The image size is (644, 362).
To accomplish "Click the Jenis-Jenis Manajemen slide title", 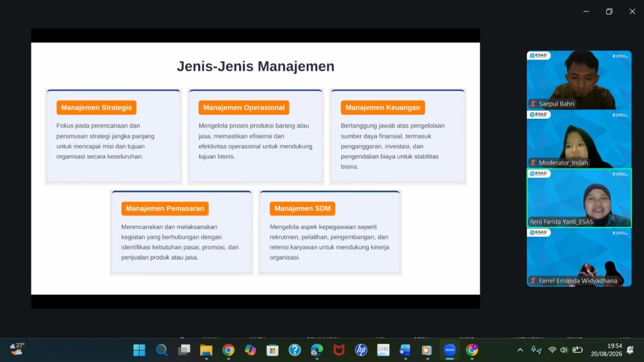I will coord(255,67).
